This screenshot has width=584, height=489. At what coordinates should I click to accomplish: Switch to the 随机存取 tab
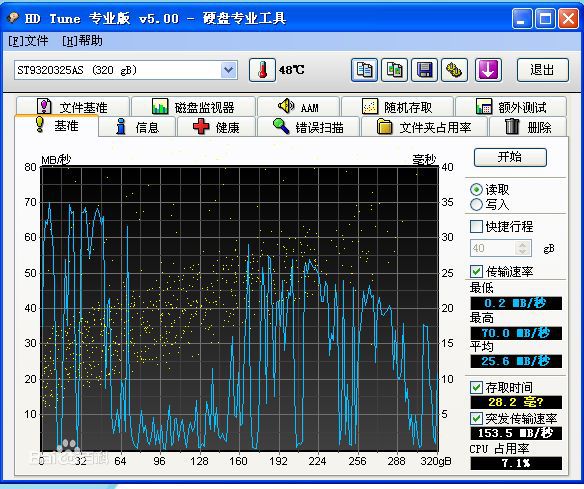pyautogui.click(x=397, y=107)
